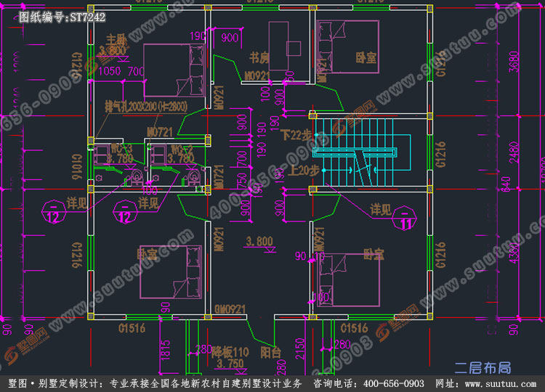Click the toilet symbol inside WC-3
Viewport: 545px width, 392px height.
click(x=135, y=177)
